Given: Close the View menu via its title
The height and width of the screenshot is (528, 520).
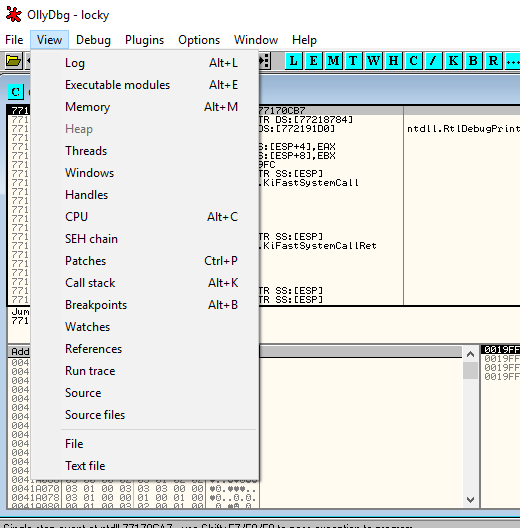Looking at the screenshot, I should tap(50, 40).
